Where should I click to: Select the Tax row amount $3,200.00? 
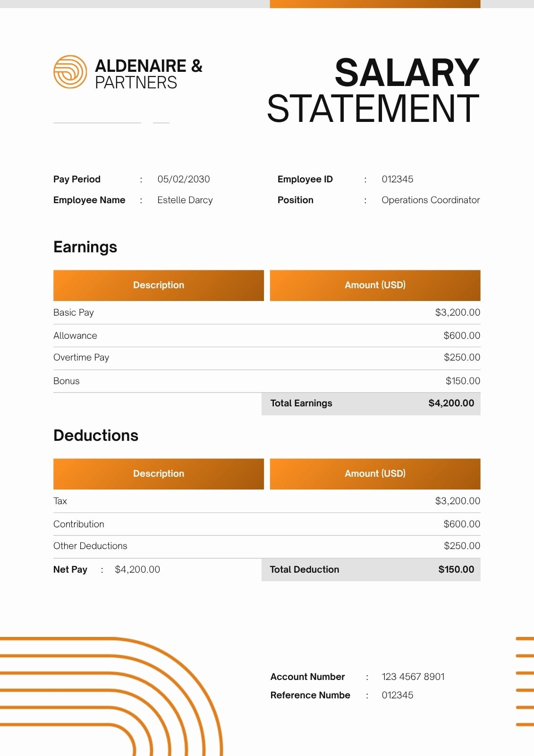[458, 501]
